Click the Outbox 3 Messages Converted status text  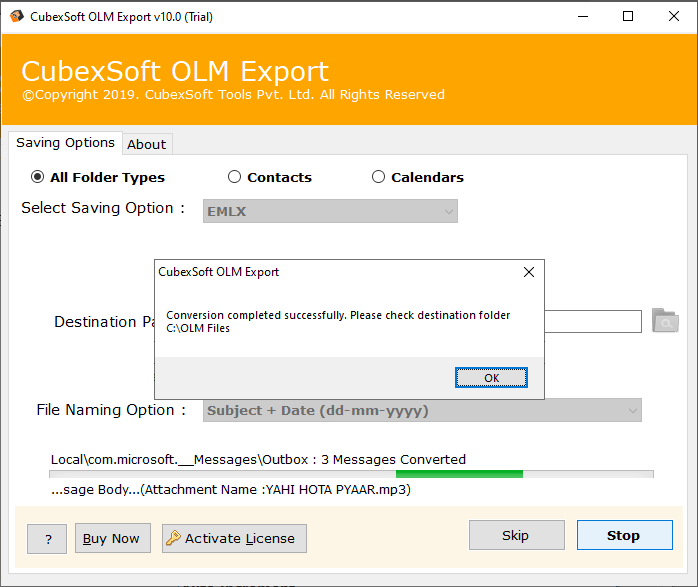[258, 459]
